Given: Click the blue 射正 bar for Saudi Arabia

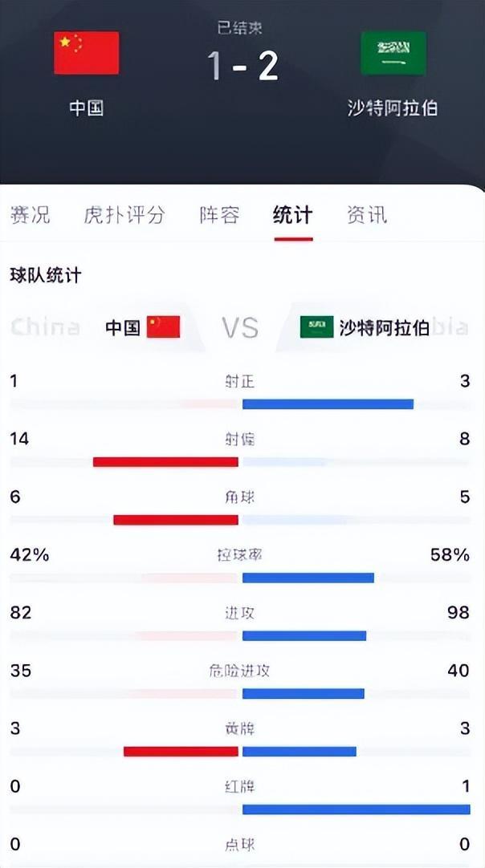Looking at the screenshot, I should pos(328,404).
